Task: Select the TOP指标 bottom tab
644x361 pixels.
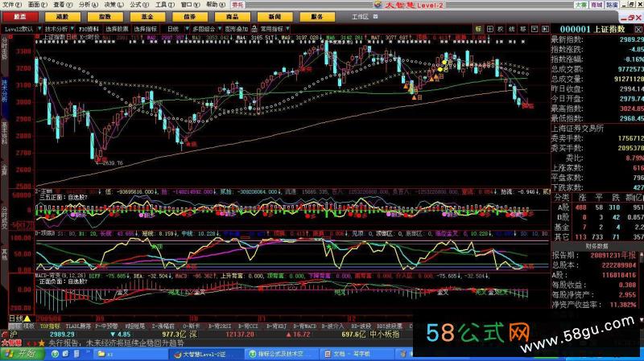Action: [x=50, y=326]
